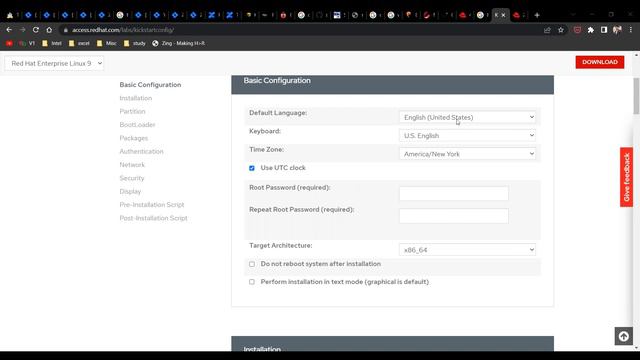Toggle the browser side panel
The image size is (640, 360).
click(604, 30)
